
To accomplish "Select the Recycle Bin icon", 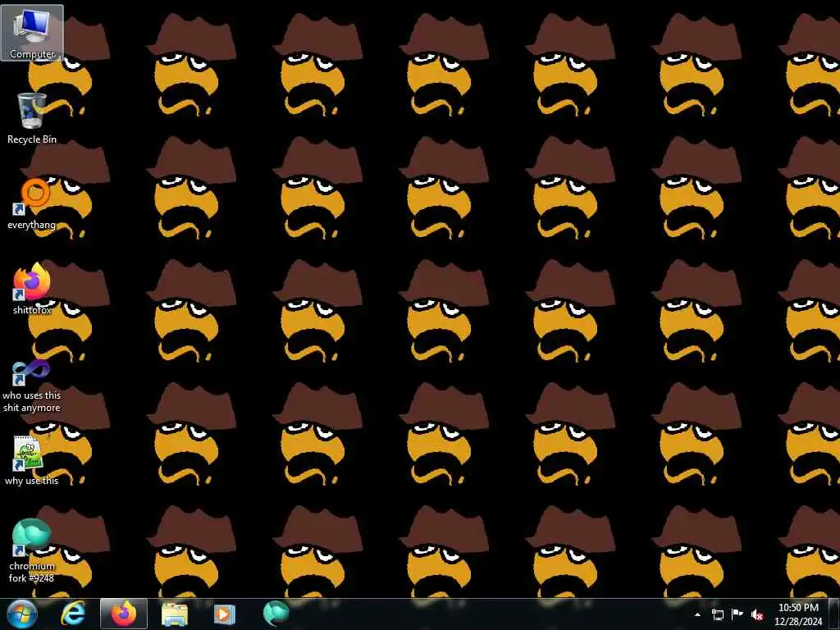I will click(32, 118).
